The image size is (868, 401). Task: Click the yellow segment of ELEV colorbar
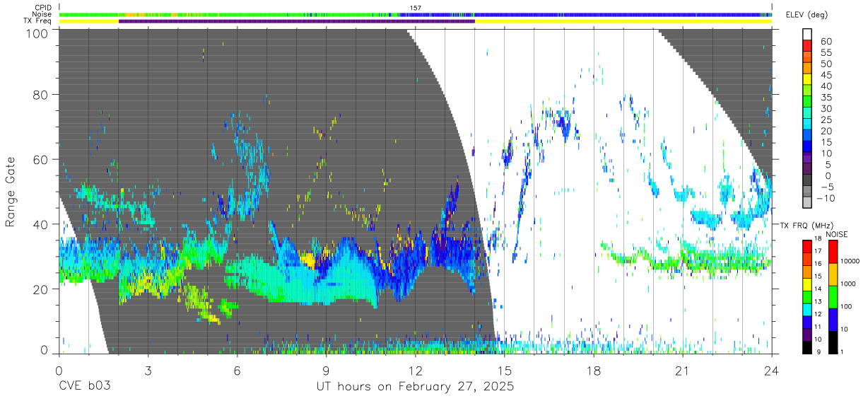point(809,79)
